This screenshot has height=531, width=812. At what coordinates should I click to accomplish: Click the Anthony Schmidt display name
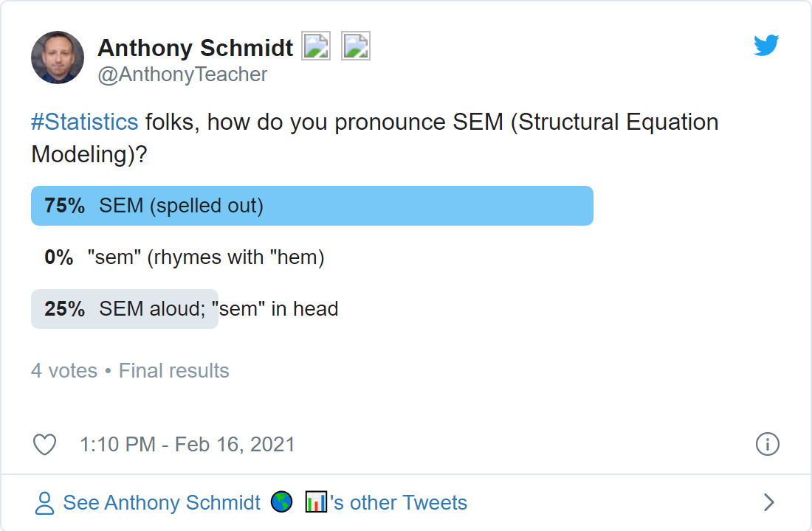[x=195, y=48]
